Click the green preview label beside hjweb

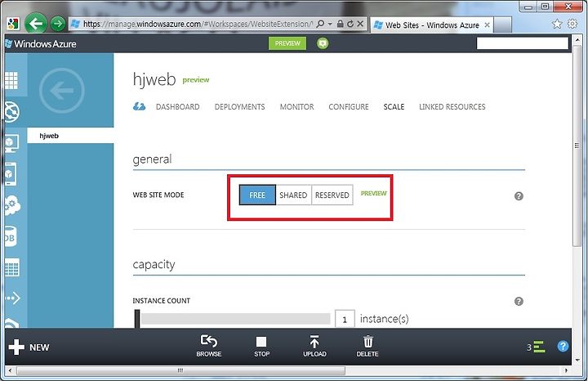coord(196,80)
